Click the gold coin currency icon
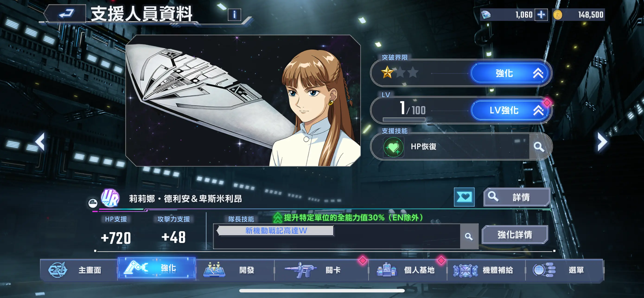644x298 pixels. coord(557,15)
